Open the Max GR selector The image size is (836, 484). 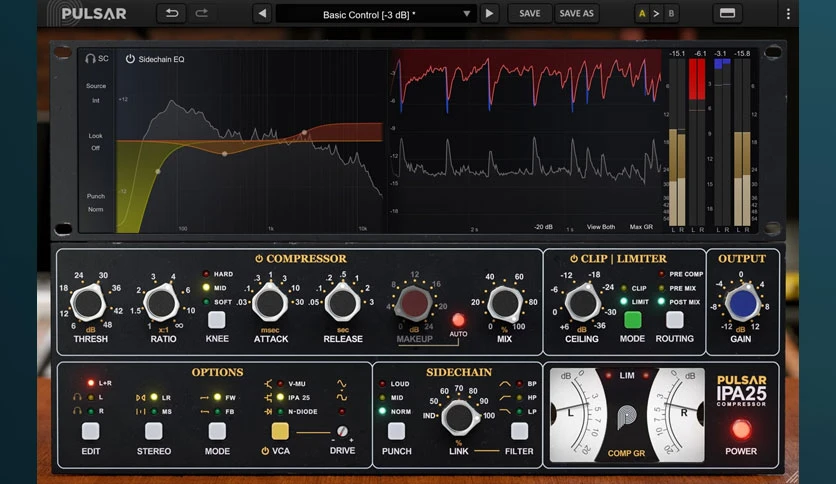coord(641,227)
